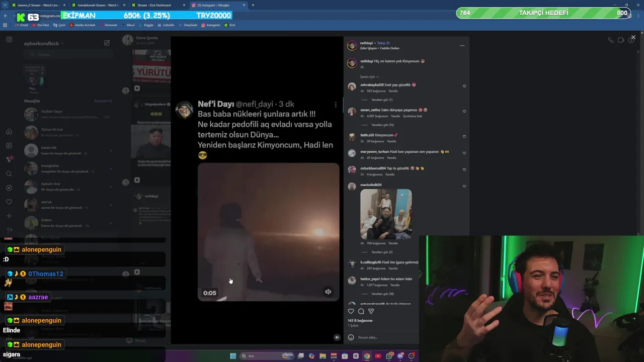Image resolution: width=644 pixels, height=362 pixels.
Task: Reply to zehrabaykul38 with Yanıtla
Action: click(x=393, y=91)
